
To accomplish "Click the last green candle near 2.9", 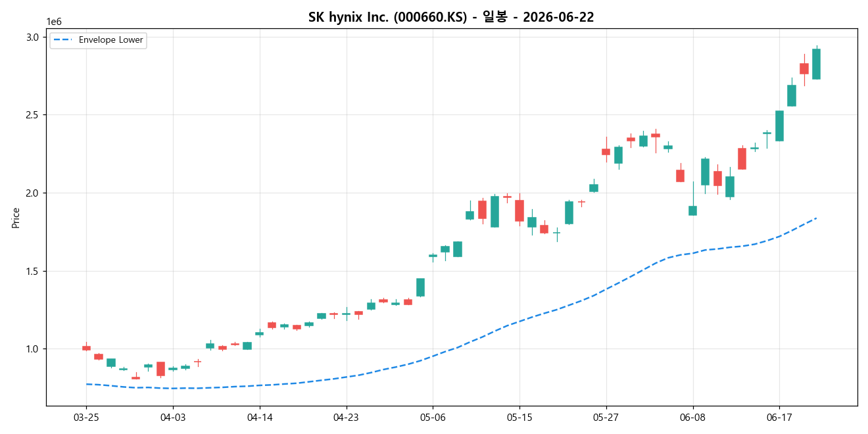I will (816, 64).
